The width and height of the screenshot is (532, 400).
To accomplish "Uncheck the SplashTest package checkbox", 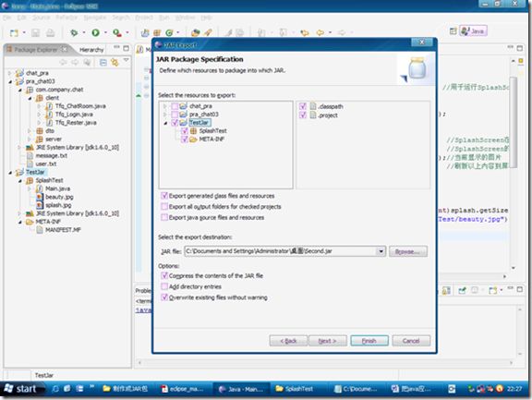I will coord(184,130).
